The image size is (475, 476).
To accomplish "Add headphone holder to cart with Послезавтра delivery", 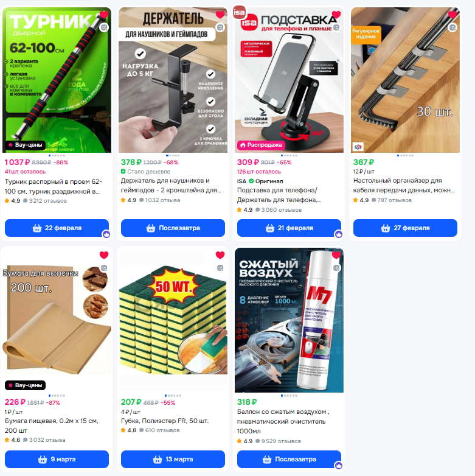I will pos(173,228).
